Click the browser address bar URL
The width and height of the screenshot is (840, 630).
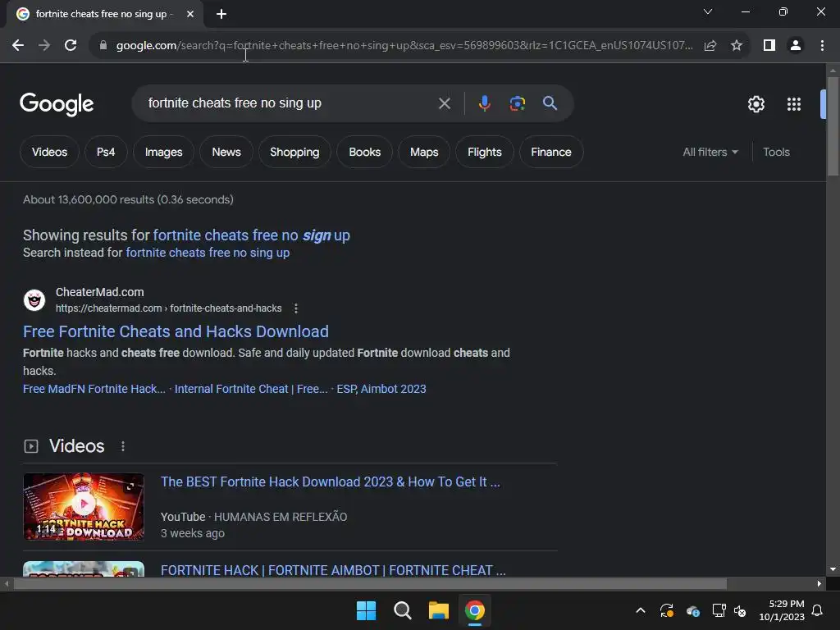[404, 46]
